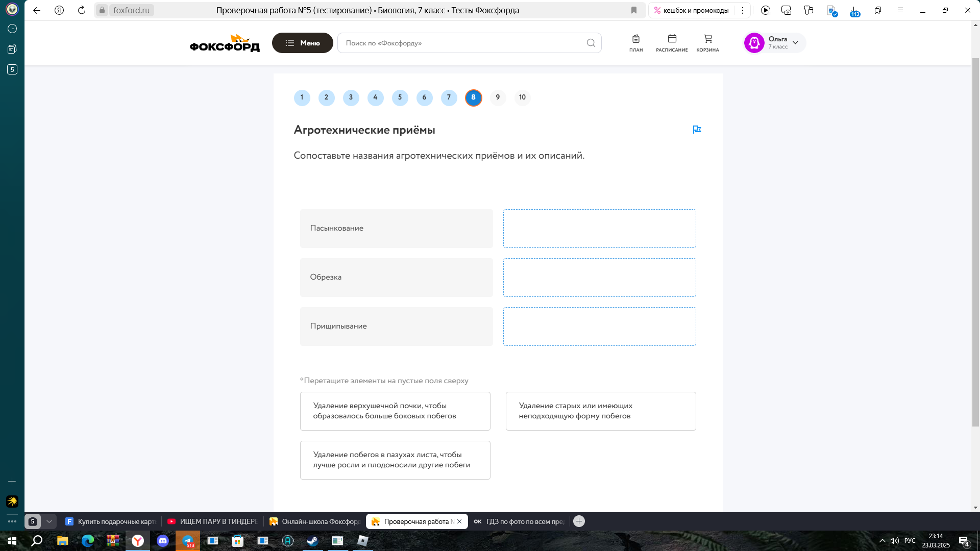Image resolution: width=980 pixels, height=551 pixels.
Task: Switch to the Онлайн-школа Фоксфорд tab
Action: [x=314, y=521]
